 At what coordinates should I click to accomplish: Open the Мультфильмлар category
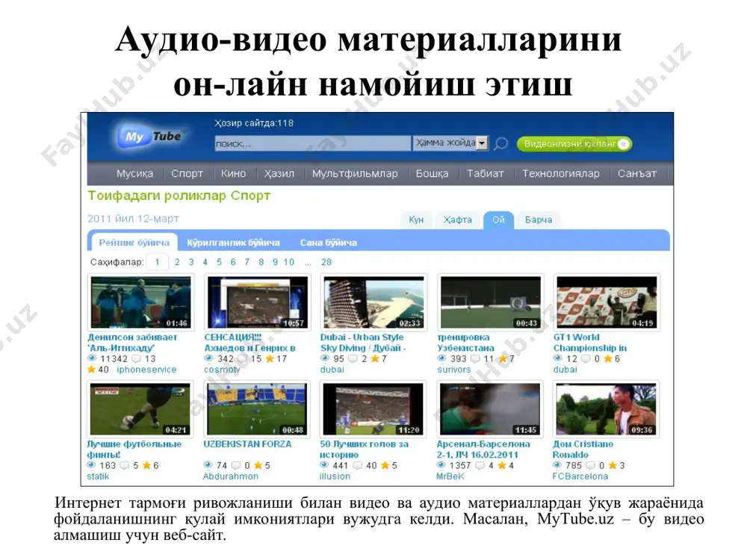pos(355,174)
